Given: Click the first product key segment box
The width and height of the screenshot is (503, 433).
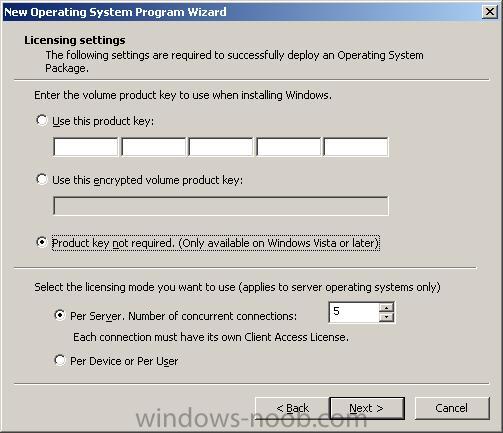Looking at the screenshot, I should tap(86, 147).
